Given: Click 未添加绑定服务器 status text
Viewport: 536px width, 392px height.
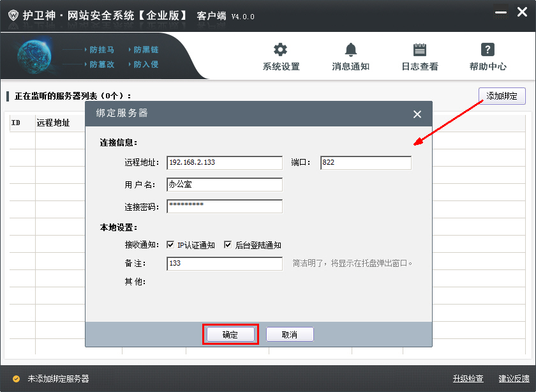Looking at the screenshot, I should [x=58, y=379].
